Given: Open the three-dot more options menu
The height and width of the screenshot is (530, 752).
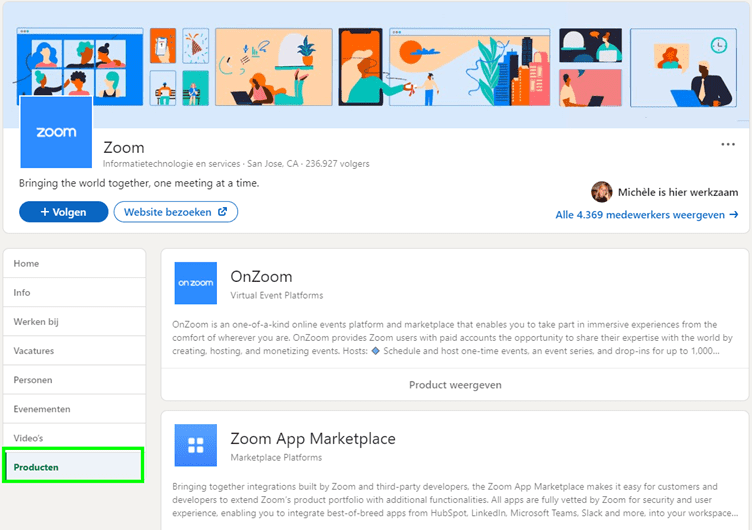Looking at the screenshot, I should (728, 144).
